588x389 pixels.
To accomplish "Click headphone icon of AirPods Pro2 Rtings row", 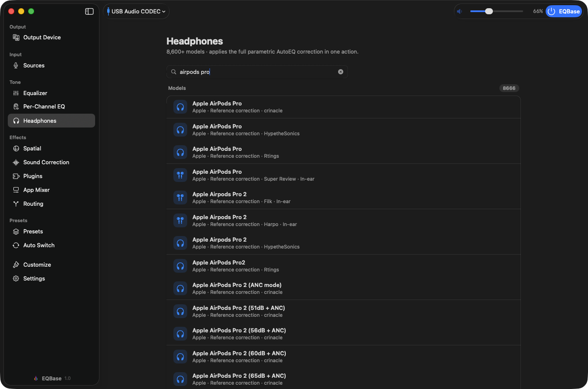I will click(180, 266).
